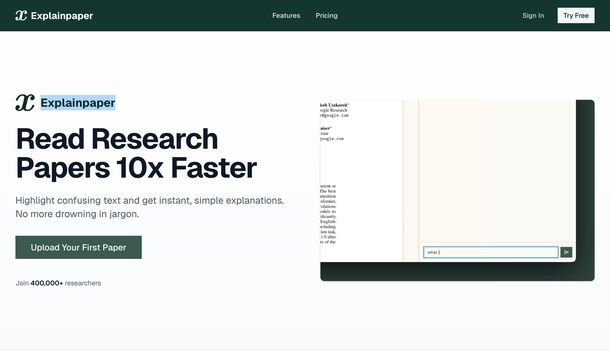This screenshot has height=363, width=610.
Task: Click the Join 400,000+ researchers text
Action: [x=58, y=283]
